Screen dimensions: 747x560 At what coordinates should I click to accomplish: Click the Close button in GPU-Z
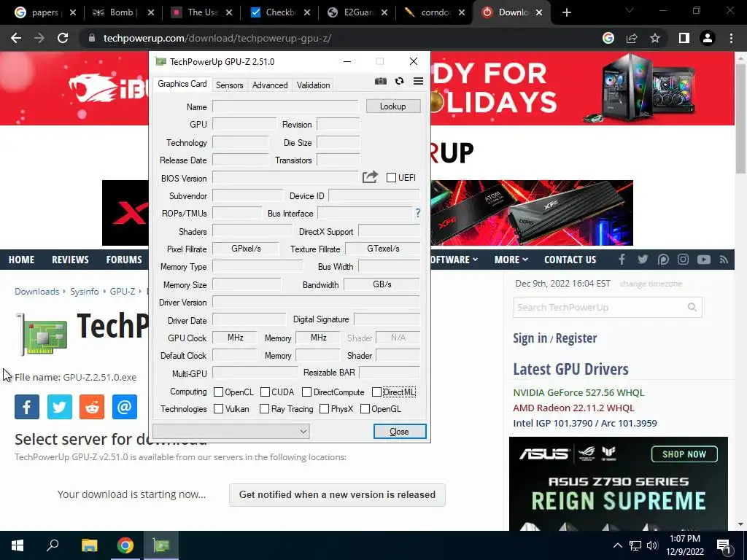tap(399, 432)
